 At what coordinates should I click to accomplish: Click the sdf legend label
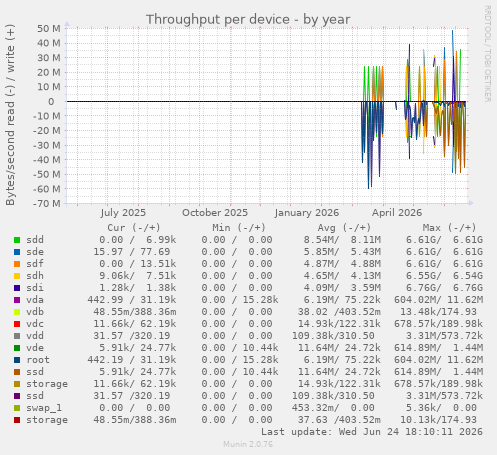35,264
